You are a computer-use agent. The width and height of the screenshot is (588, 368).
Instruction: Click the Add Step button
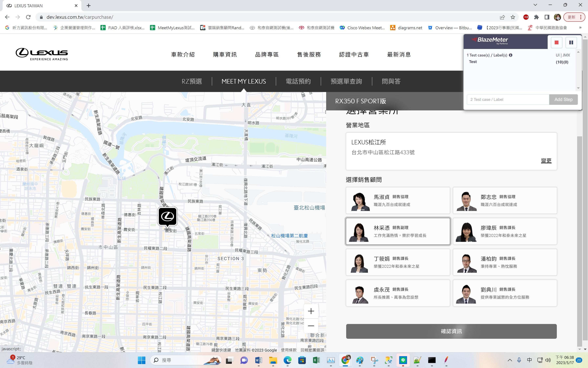[x=563, y=100]
